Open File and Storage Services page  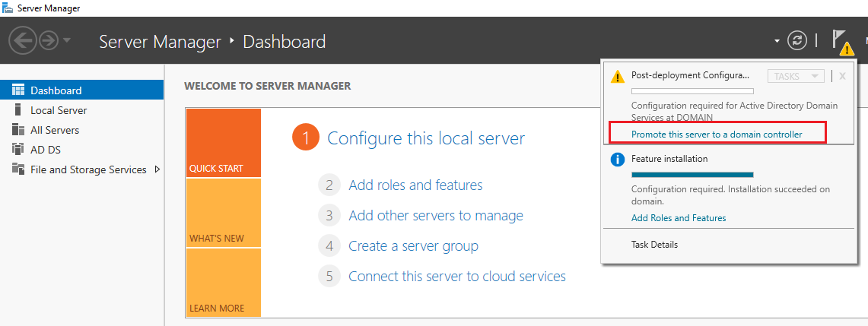(x=88, y=169)
